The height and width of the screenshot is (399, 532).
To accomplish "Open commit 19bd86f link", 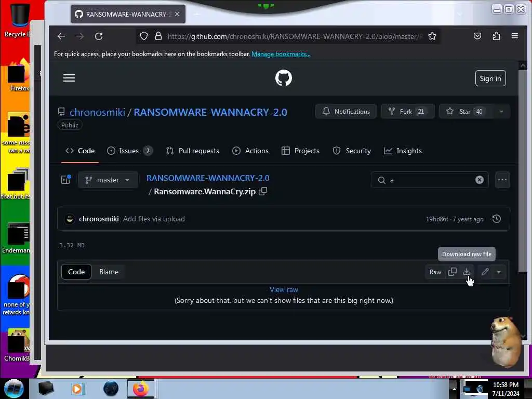I will [437, 219].
